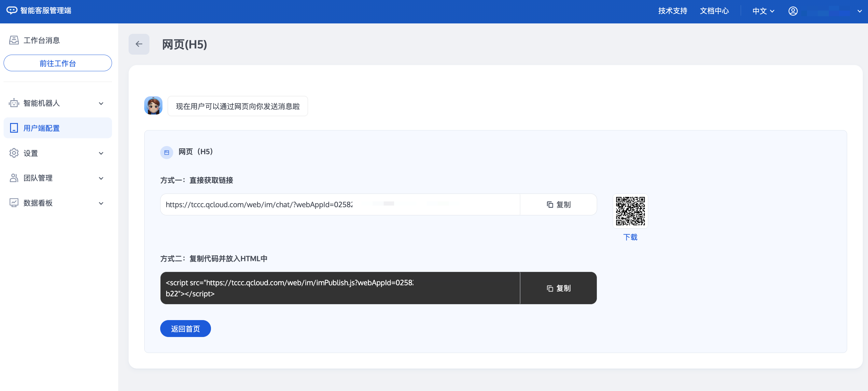Click the 网页（H5）section badge icon
868x391 pixels.
pyautogui.click(x=166, y=153)
